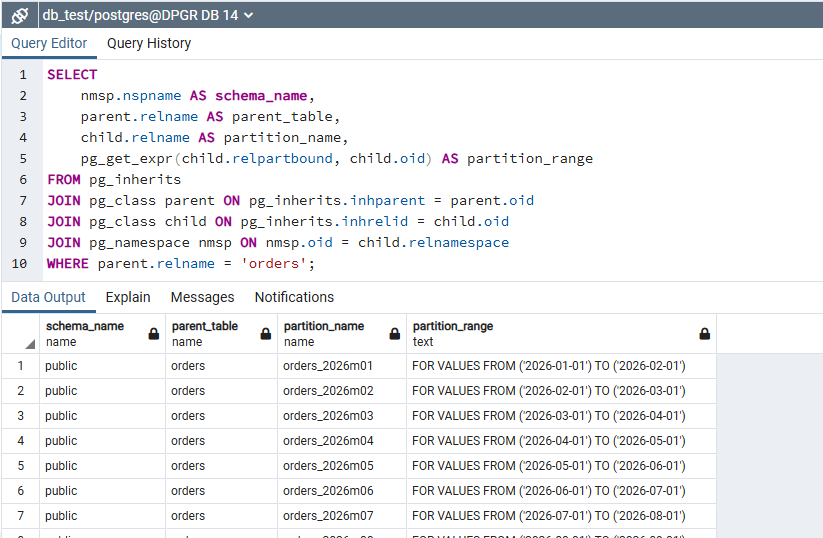The width and height of the screenshot is (823, 538).
Task: Click the 'orders' string literal on line 10
Action: click(x=273, y=264)
